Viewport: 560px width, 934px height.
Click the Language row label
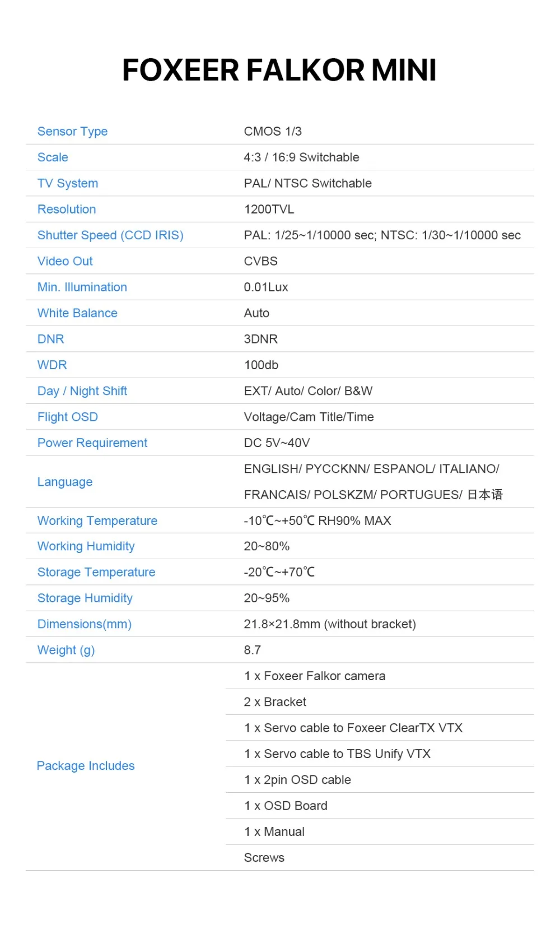point(65,482)
